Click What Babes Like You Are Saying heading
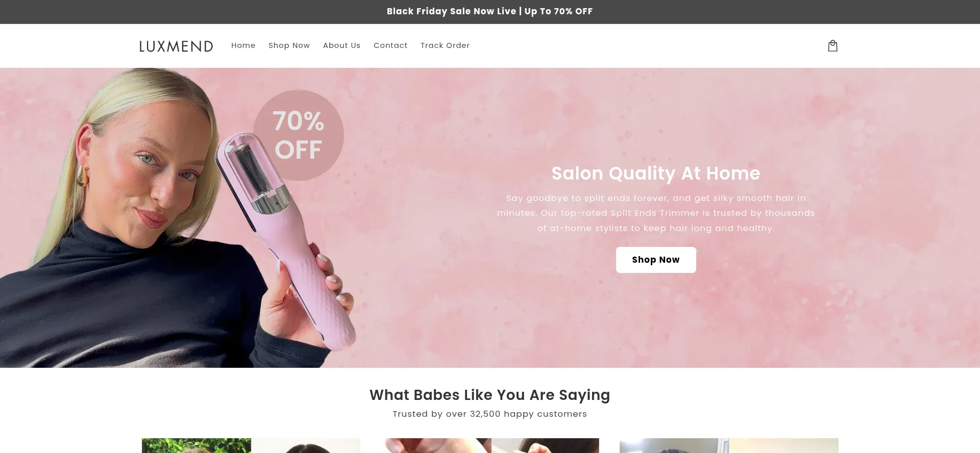This screenshot has width=980, height=453. [x=490, y=395]
